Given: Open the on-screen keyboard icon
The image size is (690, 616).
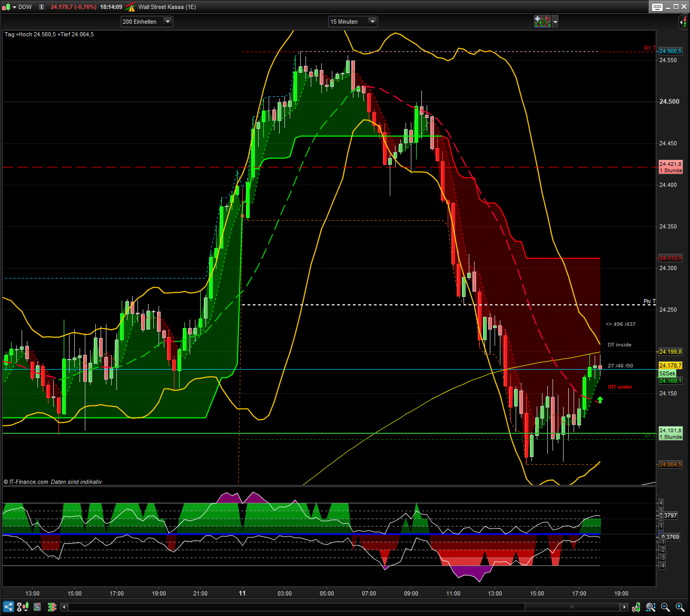Looking at the screenshot, I should 657,7.
